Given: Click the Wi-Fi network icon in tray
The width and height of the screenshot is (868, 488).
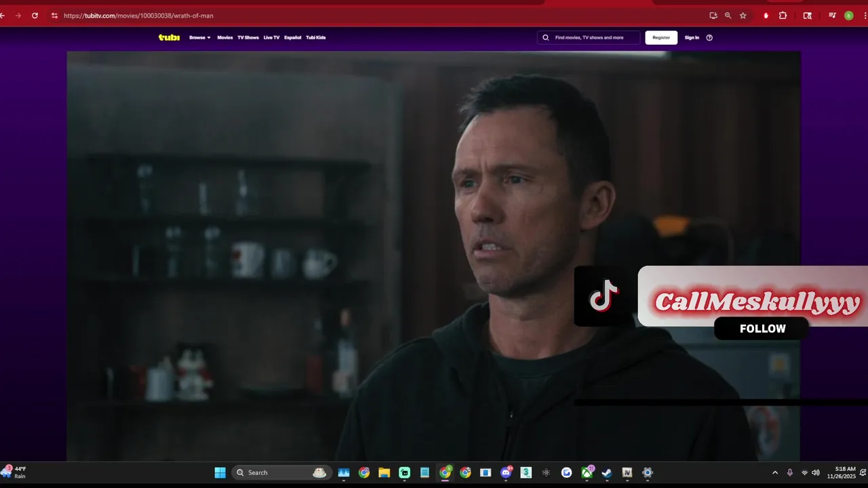Looking at the screenshot, I should coord(804,472).
